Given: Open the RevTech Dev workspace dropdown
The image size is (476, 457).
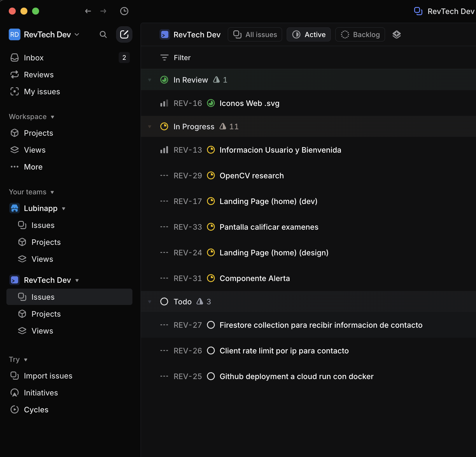Looking at the screenshot, I should point(77,34).
